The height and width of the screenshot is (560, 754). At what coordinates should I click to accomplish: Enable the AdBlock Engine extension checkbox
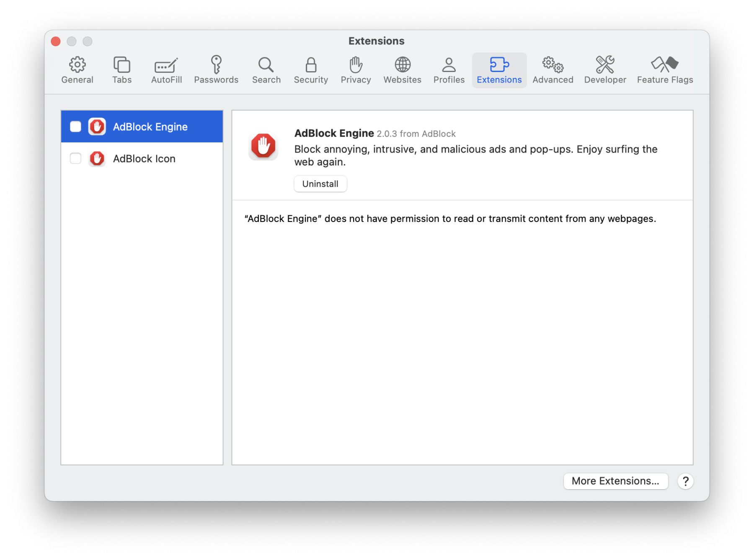pos(75,126)
